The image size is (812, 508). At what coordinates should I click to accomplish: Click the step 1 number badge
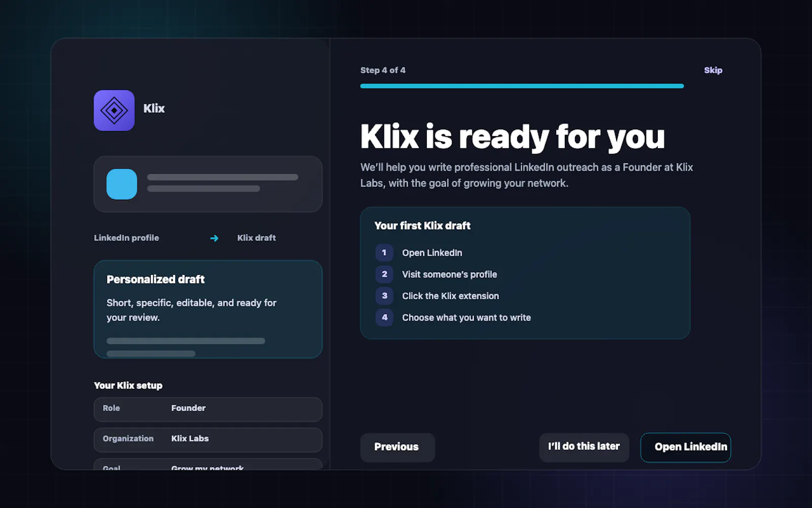(384, 252)
